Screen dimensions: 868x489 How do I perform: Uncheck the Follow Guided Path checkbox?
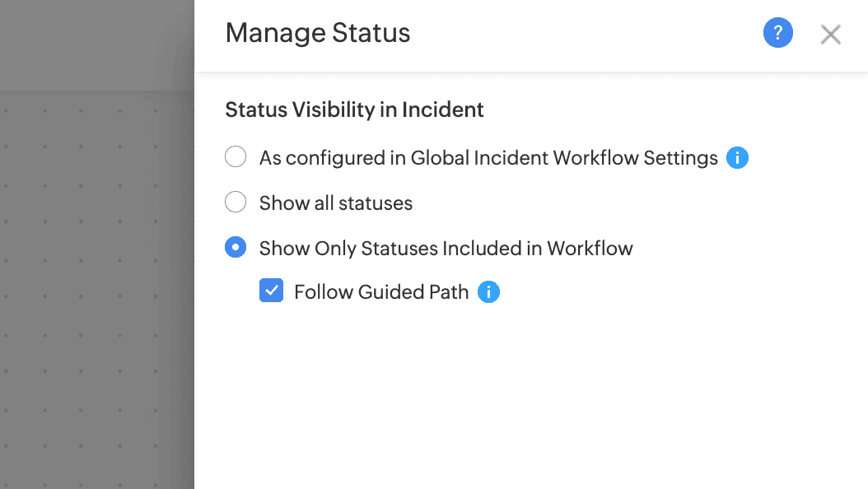coord(271,291)
